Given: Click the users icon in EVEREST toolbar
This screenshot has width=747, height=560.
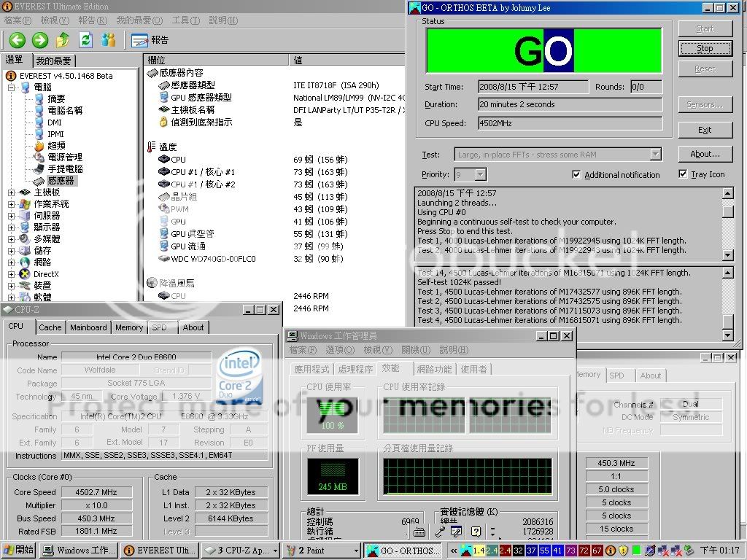Looking at the screenshot, I should click(x=108, y=40).
